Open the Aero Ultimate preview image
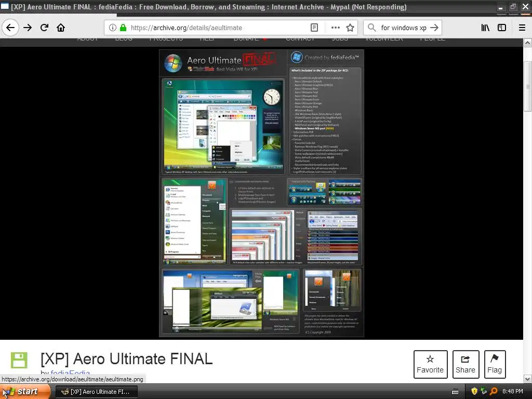 click(x=262, y=193)
